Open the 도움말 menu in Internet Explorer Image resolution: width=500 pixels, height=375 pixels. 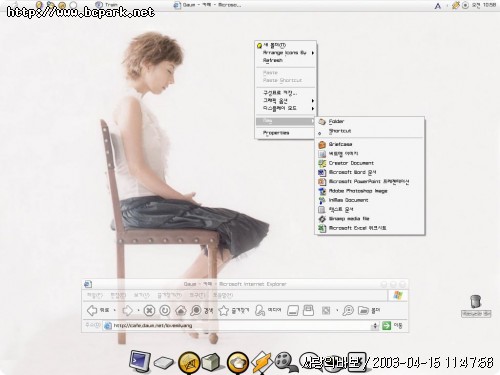223,295
